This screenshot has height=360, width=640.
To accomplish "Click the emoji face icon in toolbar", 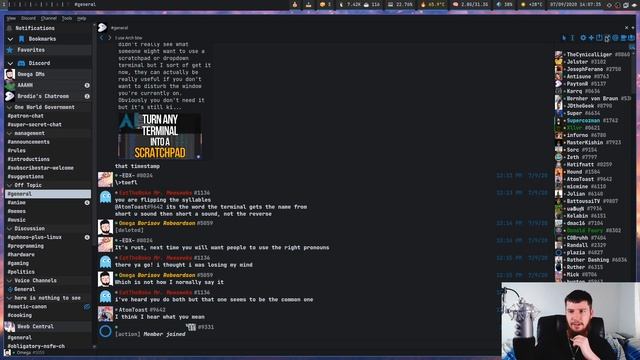I will 616,38.
